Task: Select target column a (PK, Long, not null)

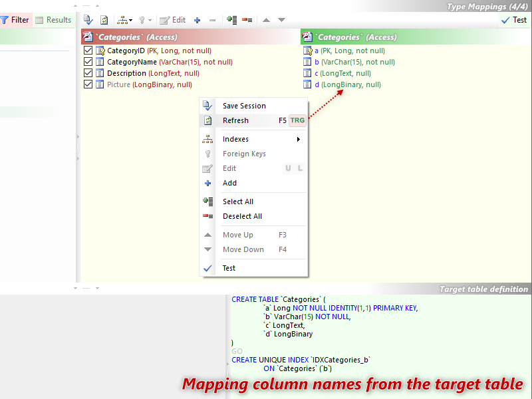Action: coord(350,51)
